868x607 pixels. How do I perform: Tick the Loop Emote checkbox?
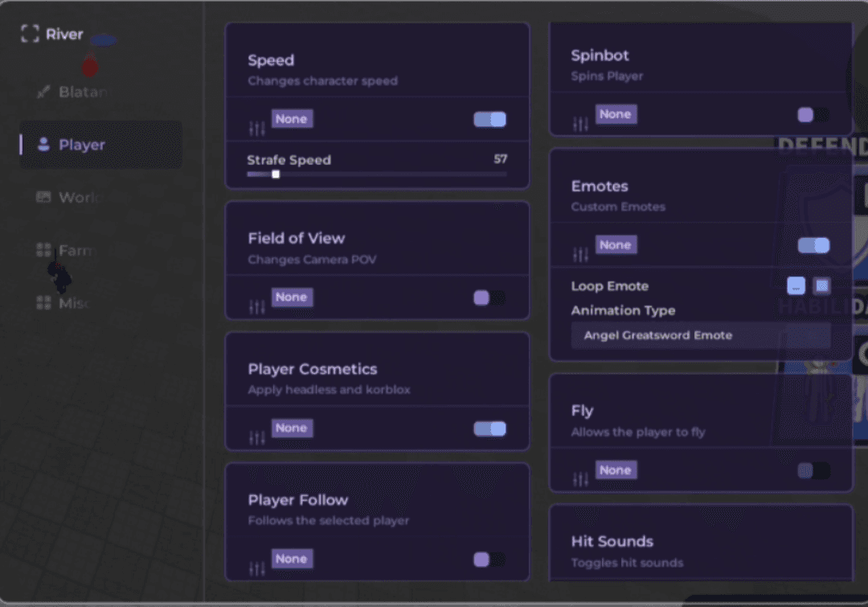(821, 286)
